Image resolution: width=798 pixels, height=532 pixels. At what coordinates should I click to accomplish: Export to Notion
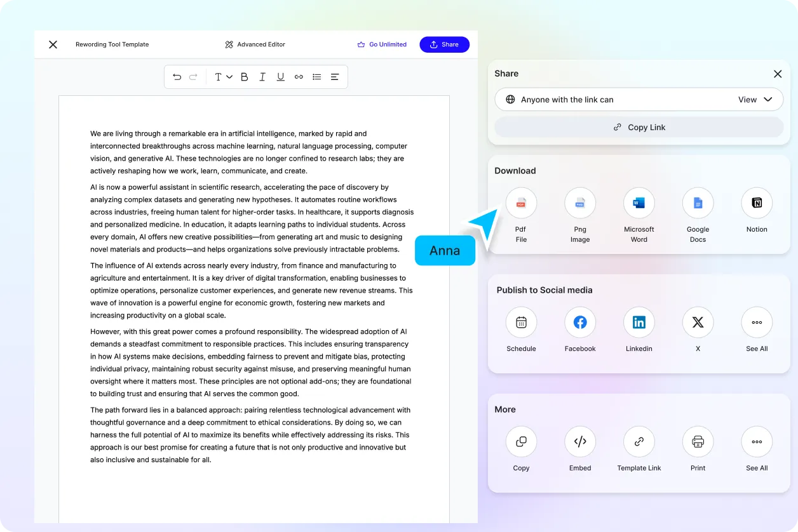coord(757,203)
